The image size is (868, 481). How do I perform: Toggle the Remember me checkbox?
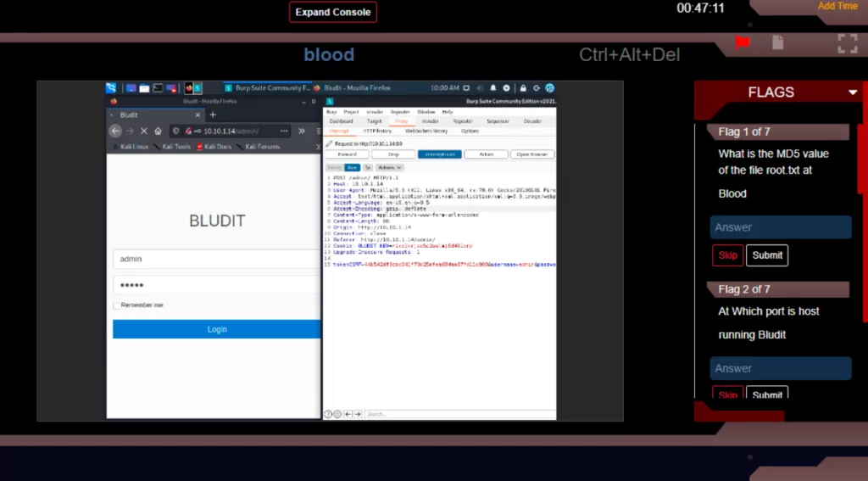[116, 305]
